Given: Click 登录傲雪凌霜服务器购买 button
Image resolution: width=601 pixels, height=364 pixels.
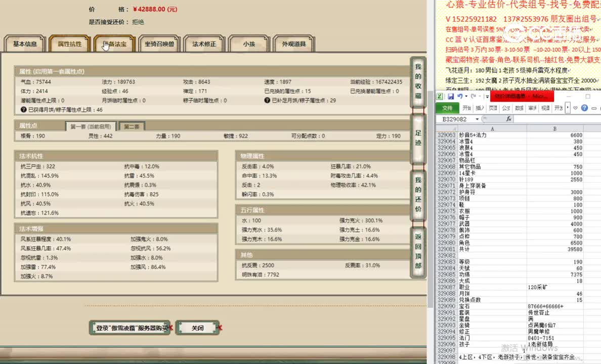Looking at the screenshot, I should click(129, 328).
